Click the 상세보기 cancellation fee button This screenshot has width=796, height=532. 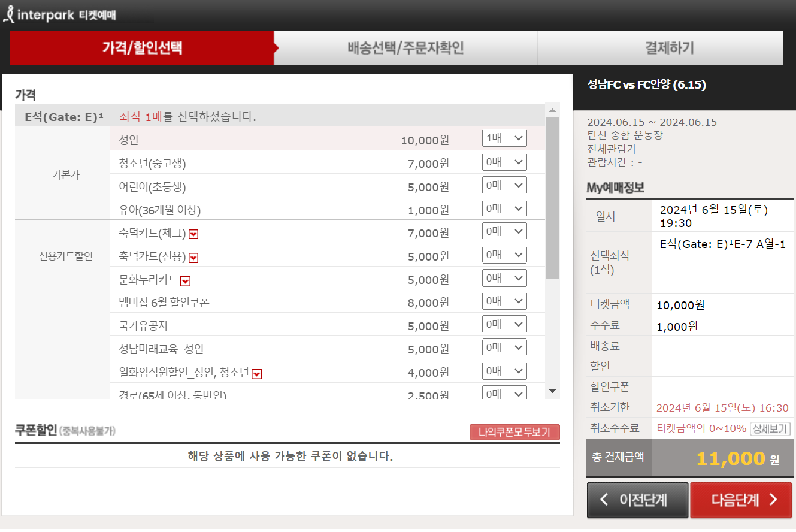pos(770,429)
